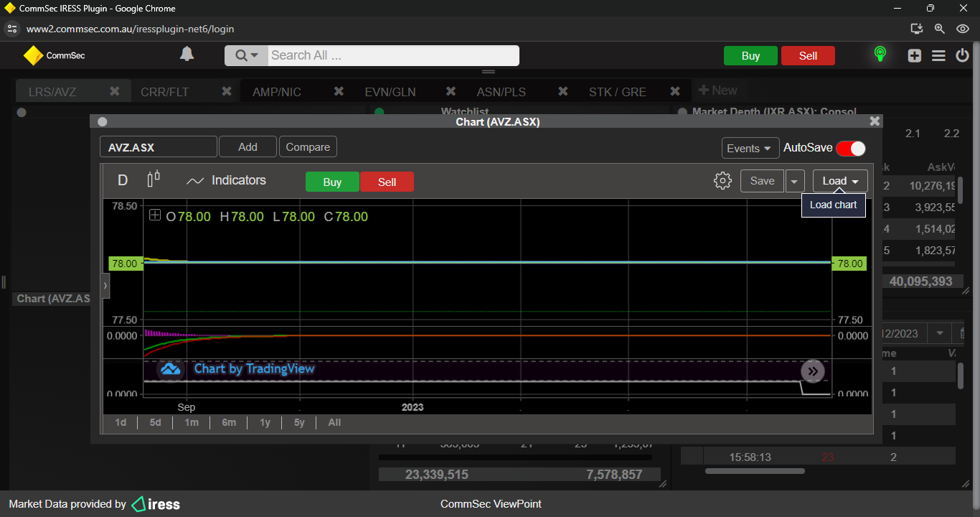
Task: Click the Buy button in chart toolbar
Action: click(332, 182)
